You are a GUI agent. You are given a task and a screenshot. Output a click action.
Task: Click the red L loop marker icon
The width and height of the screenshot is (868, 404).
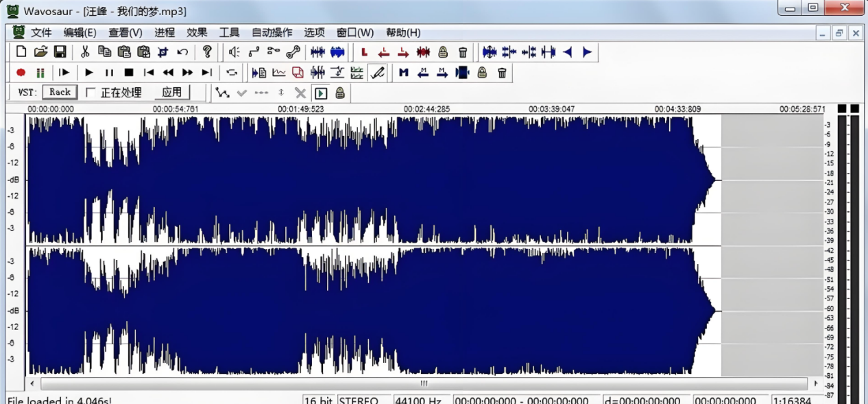[364, 52]
